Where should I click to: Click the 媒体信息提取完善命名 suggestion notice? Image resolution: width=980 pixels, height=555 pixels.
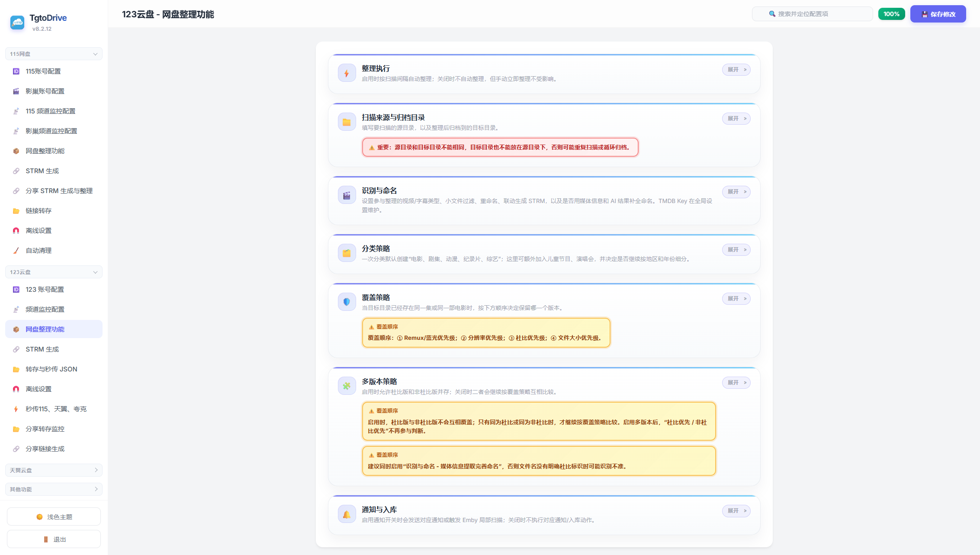[539, 461]
